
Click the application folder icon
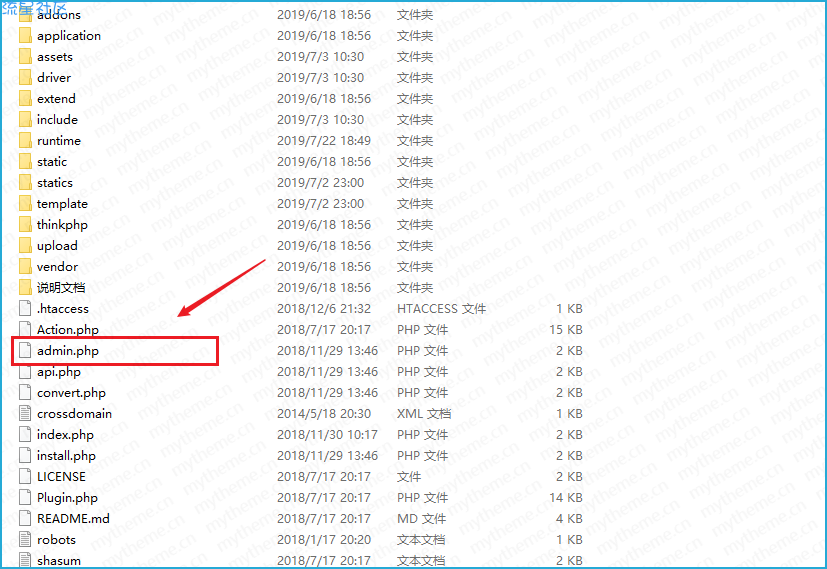[x=25, y=35]
